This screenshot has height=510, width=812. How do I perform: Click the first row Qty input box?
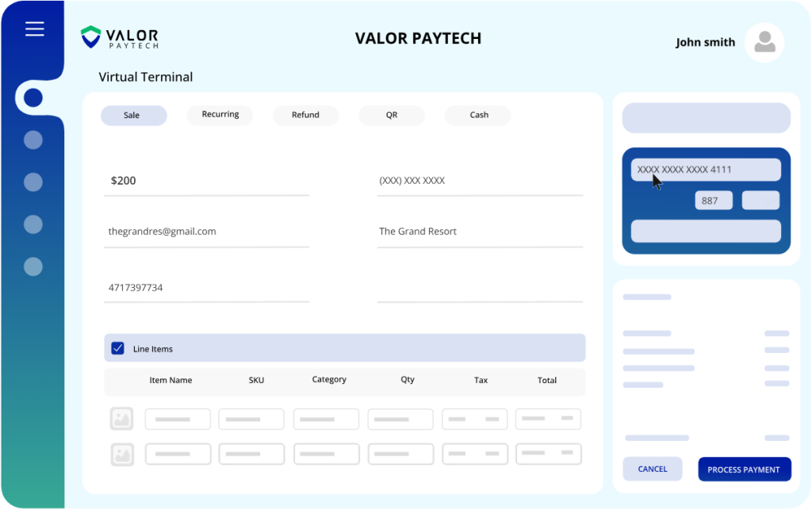pyautogui.click(x=400, y=420)
